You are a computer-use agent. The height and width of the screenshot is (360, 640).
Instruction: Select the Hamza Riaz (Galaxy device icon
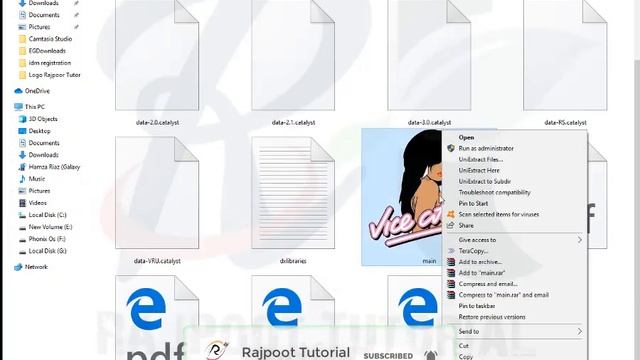[22, 167]
